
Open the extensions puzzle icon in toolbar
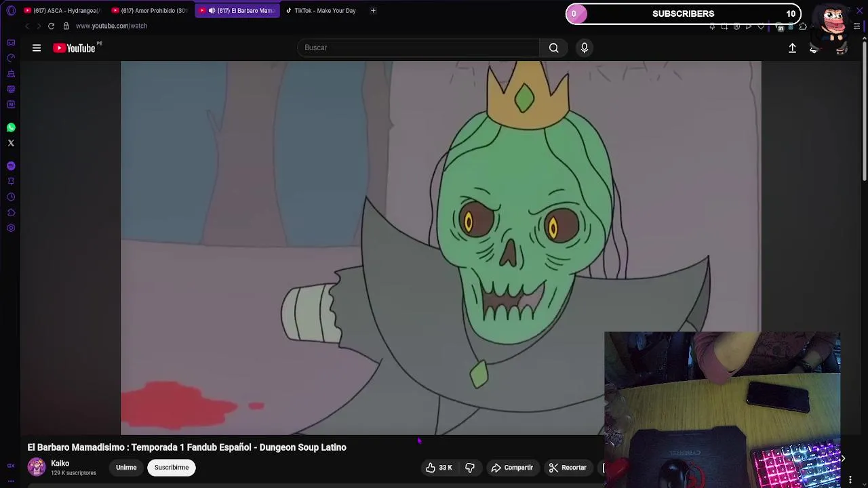(x=803, y=26)
